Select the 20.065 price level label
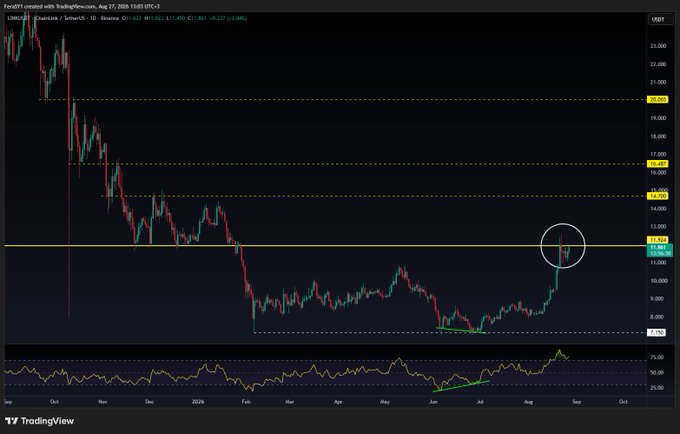 (657, 100)
